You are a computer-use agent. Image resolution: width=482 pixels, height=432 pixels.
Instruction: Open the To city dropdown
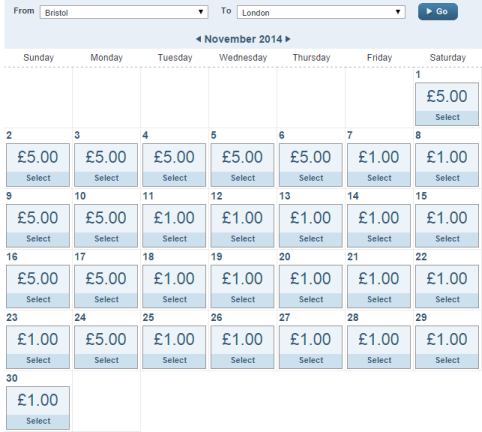321,12
